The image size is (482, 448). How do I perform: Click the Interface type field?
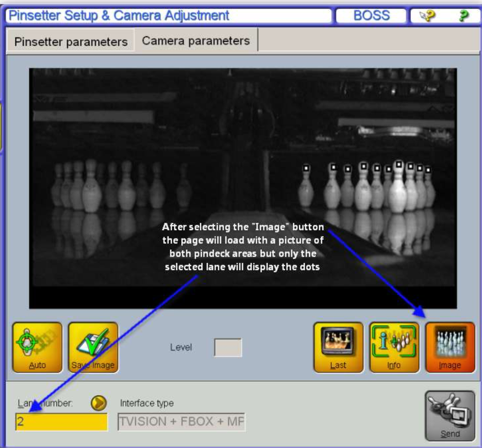click(181, 421)
